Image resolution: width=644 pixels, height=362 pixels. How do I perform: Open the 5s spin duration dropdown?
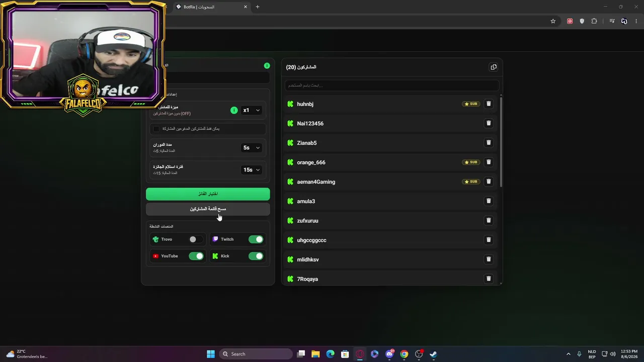[x=251, y=148]
